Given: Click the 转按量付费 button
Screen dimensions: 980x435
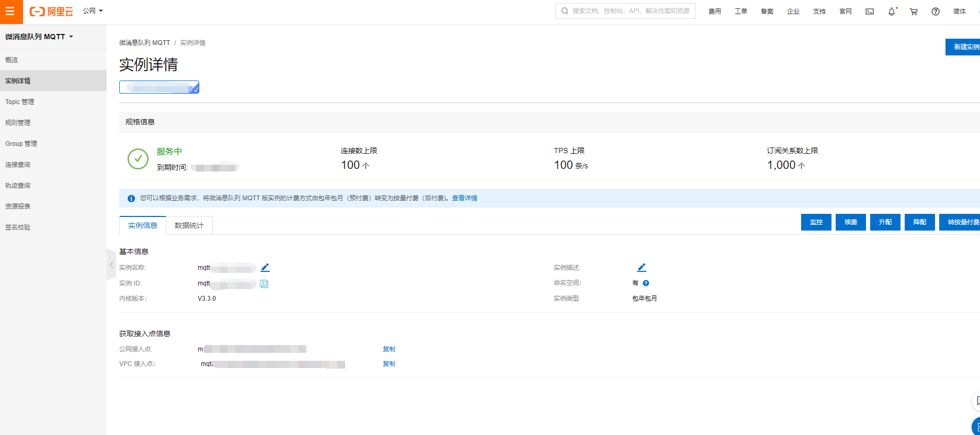Looking at the screenshot, I should pyautogui.click(x=960, y=222).
